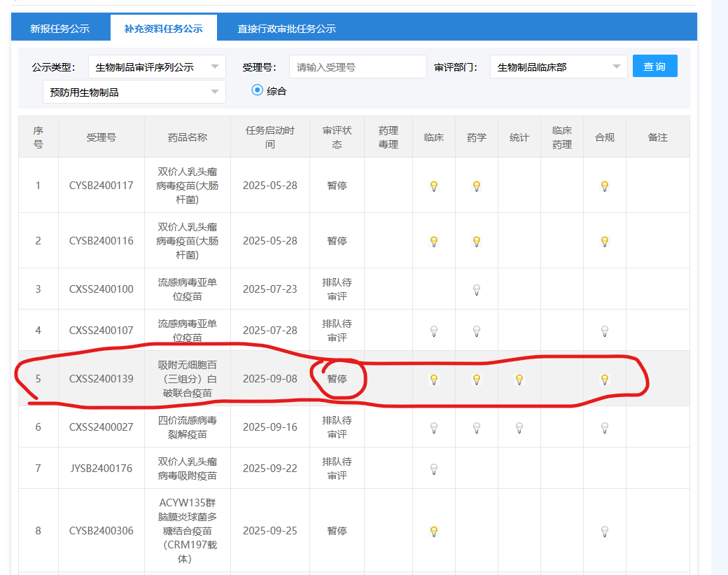This screenshot has width=728, height=575.
Task: Click gray 合规 bulb for CXSS2400027
Action: (x=605, y=428)
